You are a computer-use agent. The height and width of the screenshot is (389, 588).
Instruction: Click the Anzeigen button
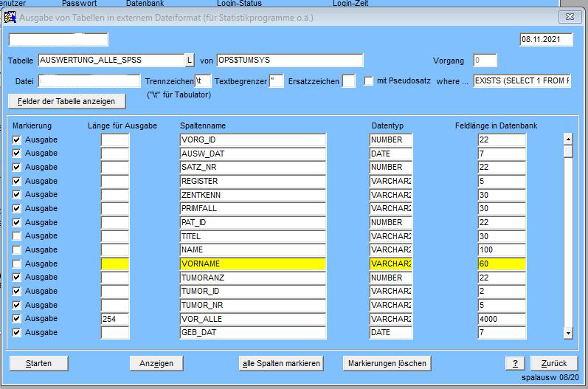tap(156, 363)
